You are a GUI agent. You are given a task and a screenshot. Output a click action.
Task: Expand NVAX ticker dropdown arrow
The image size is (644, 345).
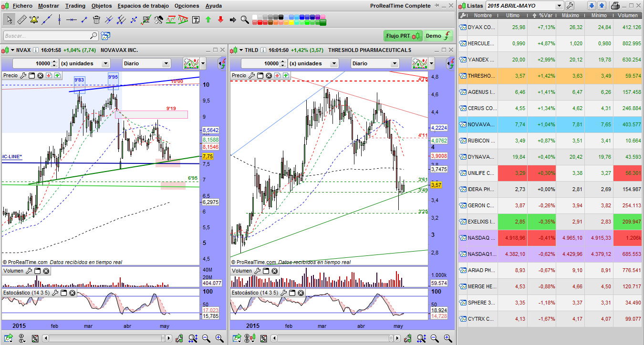[12, 50]
